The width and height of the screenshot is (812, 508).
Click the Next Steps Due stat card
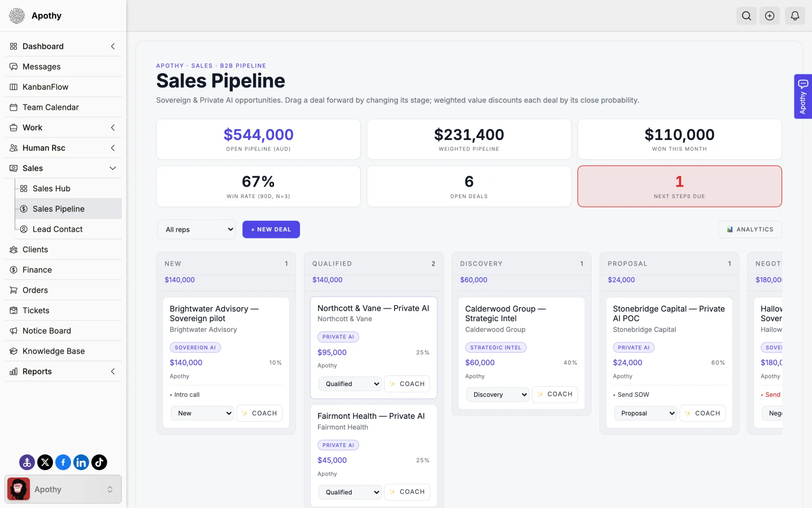point(680,186)
